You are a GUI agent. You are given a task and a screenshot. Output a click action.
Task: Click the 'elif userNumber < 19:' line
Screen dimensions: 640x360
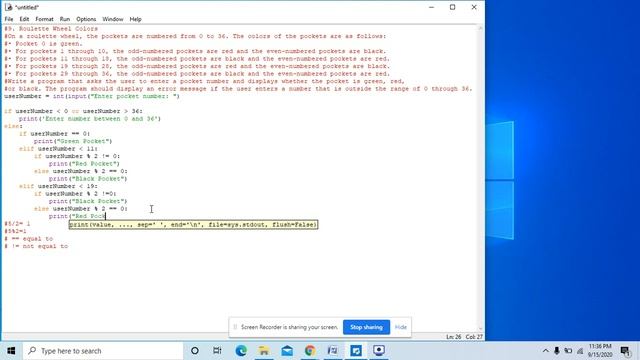pos(58,186)
